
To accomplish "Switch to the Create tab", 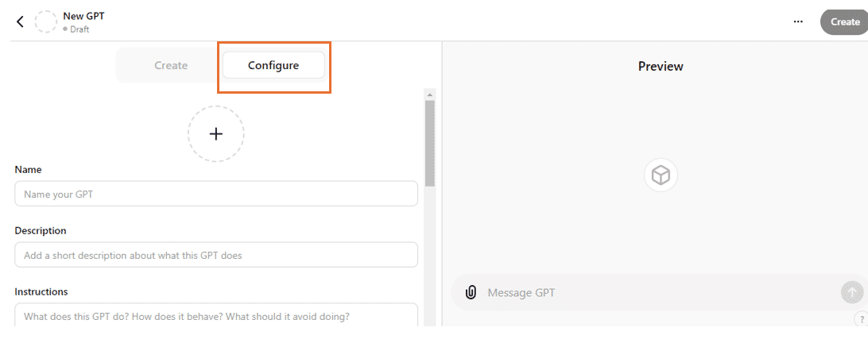I will click(x=171, y=65).
